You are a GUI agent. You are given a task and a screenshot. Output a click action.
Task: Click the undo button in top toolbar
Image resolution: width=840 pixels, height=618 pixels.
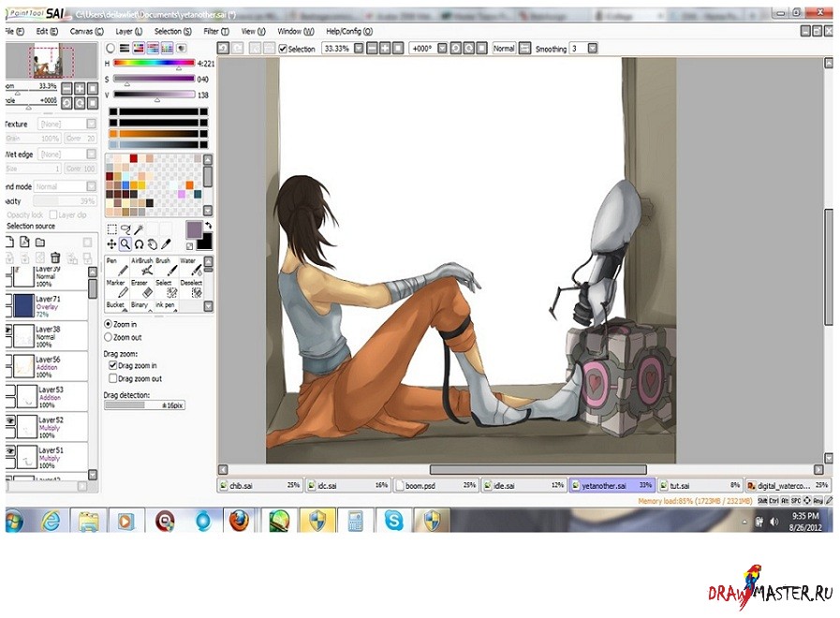(x=223, y=48)
